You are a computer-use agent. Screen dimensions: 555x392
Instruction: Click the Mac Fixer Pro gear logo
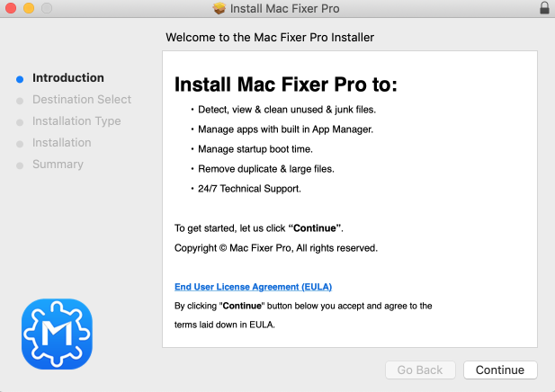click(x=57, y=334)
